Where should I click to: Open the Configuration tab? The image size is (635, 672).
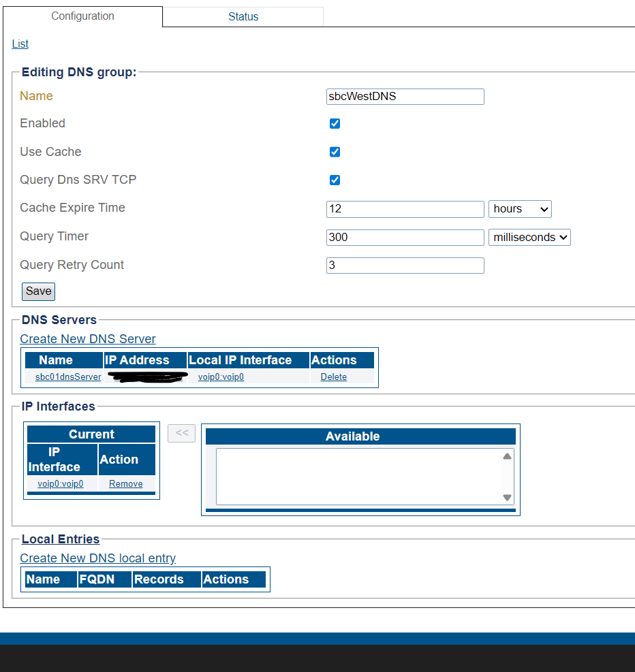pos(82,16)
